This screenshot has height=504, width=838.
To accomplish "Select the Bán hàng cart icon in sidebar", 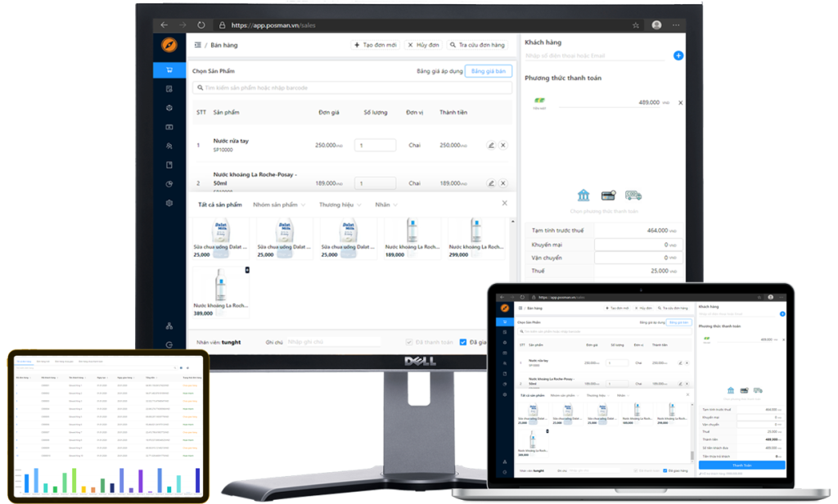I will point(169,70).
